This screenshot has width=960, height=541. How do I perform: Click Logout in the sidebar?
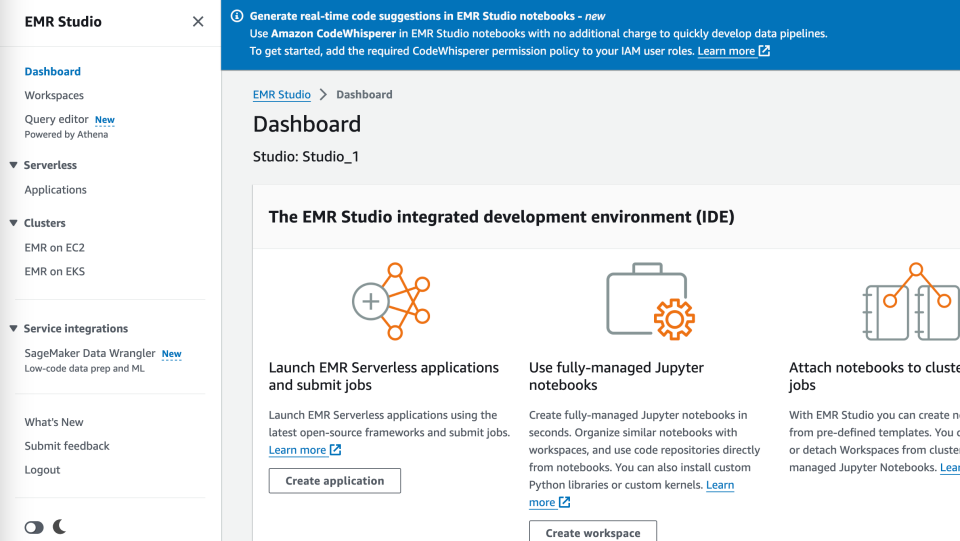tap(42, 470)
